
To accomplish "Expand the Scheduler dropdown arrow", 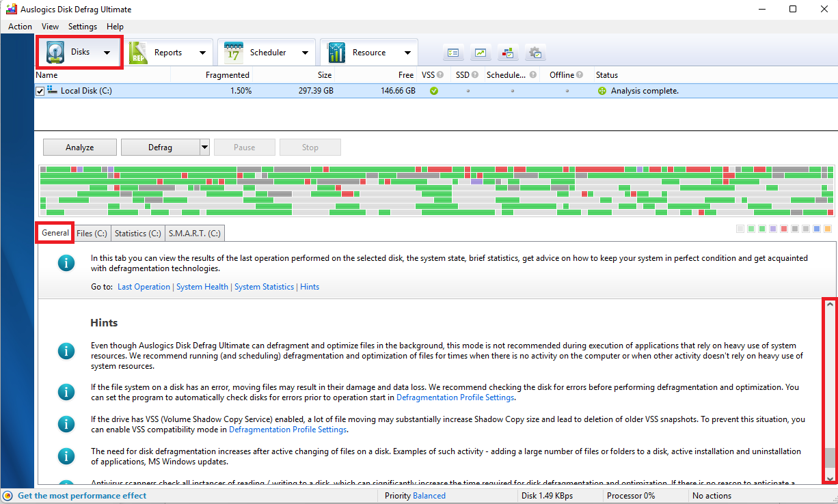I will tap(305, 53).
